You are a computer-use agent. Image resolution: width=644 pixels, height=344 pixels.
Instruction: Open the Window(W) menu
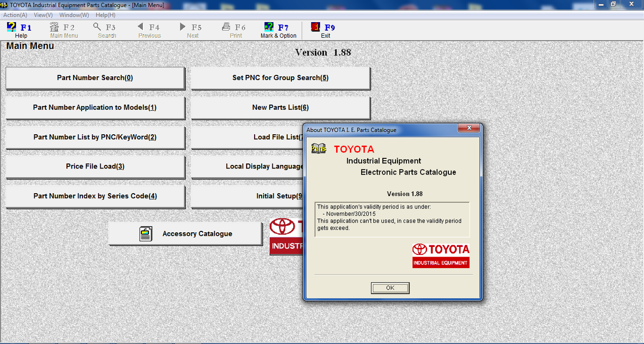click(74, 15)
